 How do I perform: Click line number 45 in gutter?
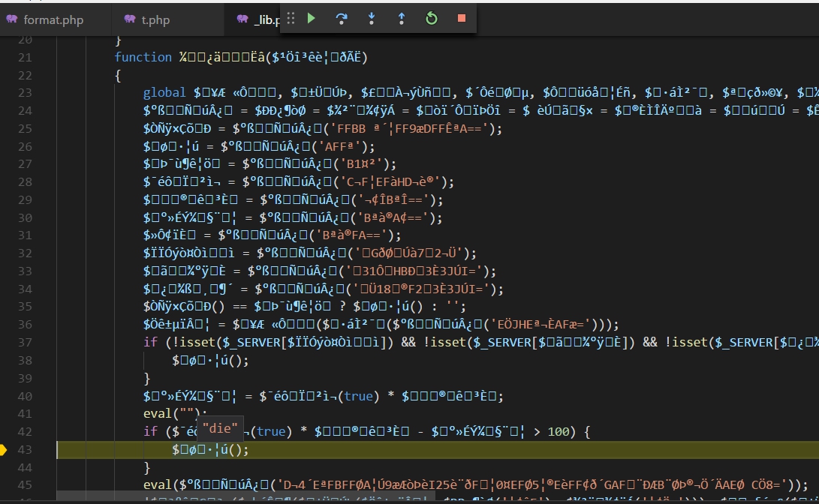25,485
